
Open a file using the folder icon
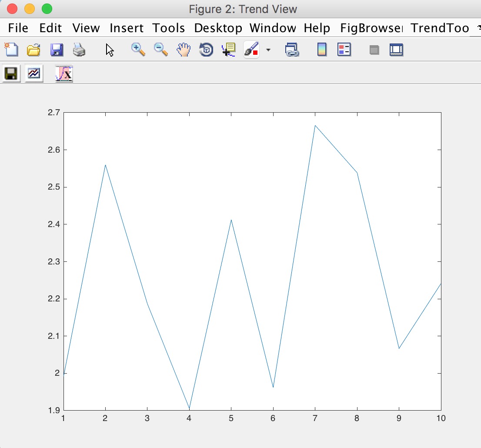34,50
